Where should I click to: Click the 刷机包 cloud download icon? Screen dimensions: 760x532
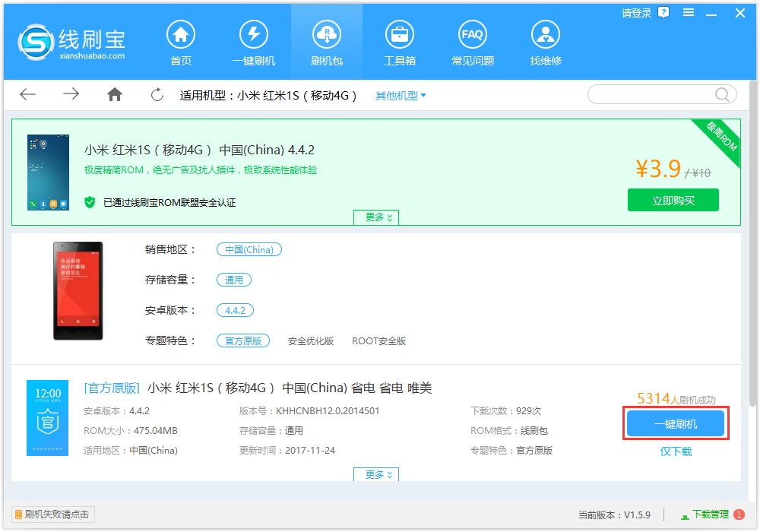pos(327,35)
